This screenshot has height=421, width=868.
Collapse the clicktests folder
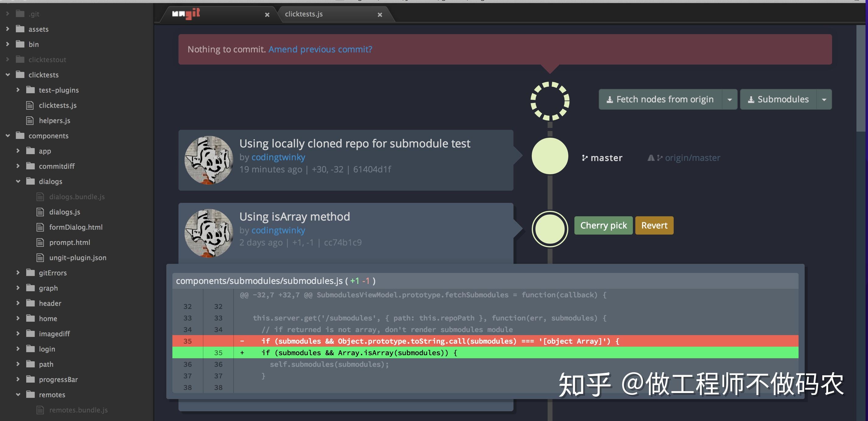point(8,75)
